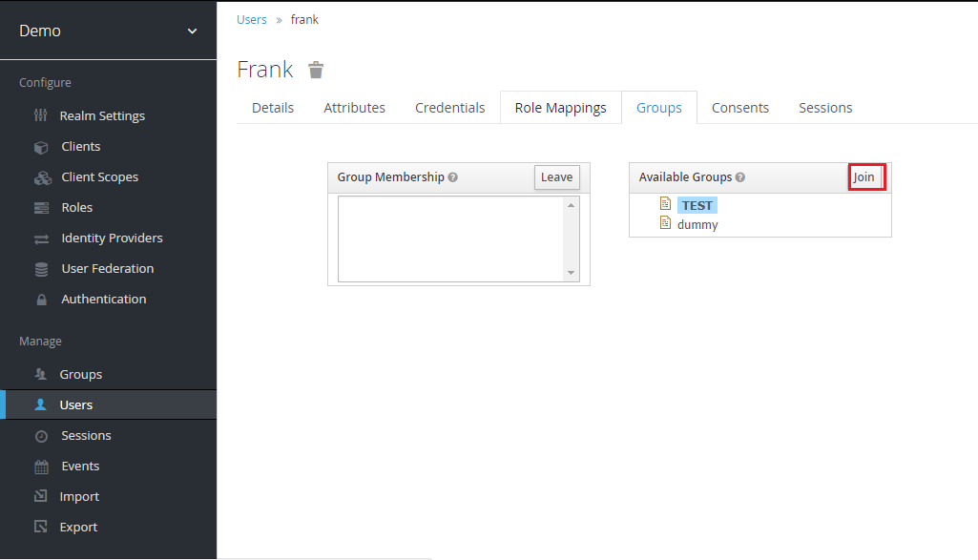
Task: Click the Leave button
Action: [x=556, y=177]
